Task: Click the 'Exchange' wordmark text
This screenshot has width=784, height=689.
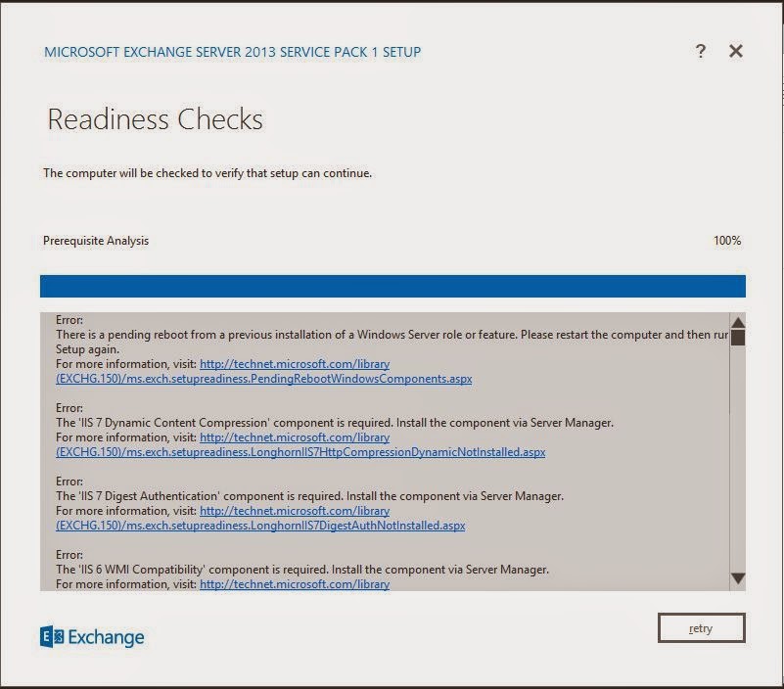Action: point(106,637)
